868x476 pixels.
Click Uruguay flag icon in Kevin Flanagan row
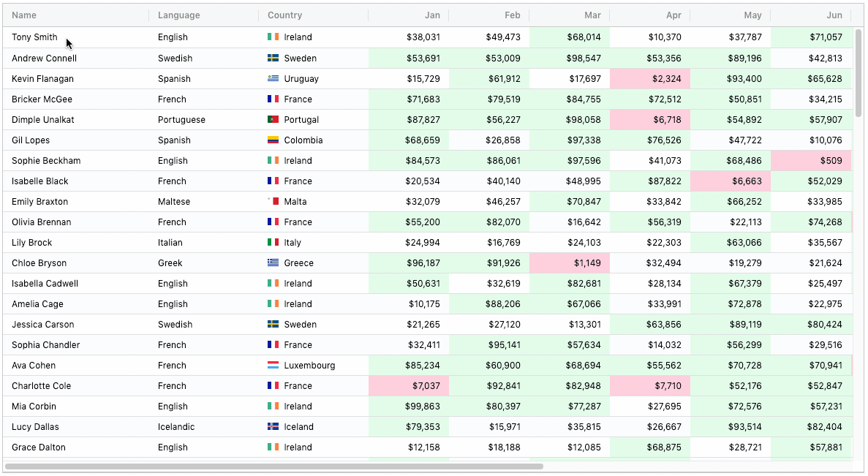(x=273, y=78)
